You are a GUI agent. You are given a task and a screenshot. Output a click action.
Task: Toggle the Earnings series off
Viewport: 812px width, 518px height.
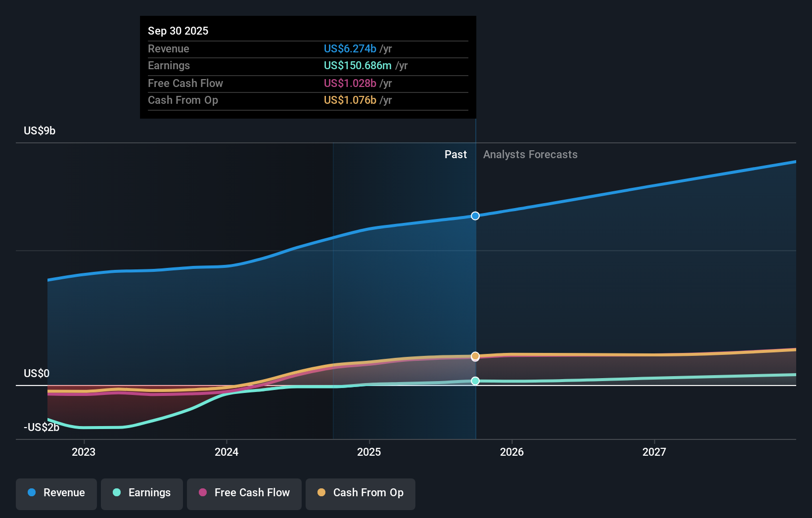[142, 493]
